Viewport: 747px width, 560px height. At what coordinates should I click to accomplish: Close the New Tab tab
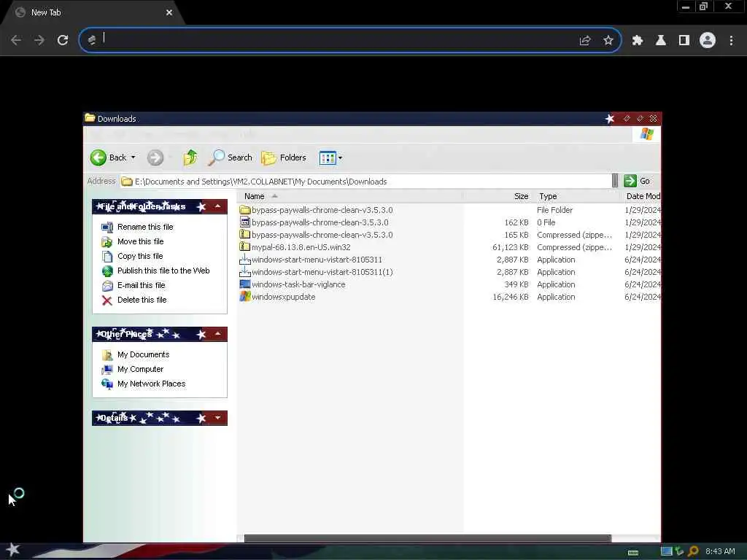(169, 12)
